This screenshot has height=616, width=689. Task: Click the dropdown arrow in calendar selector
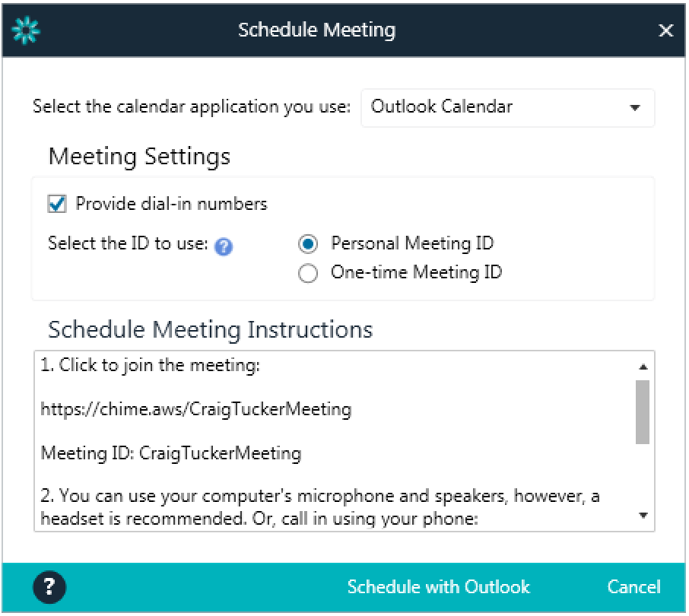coord(634,108)
